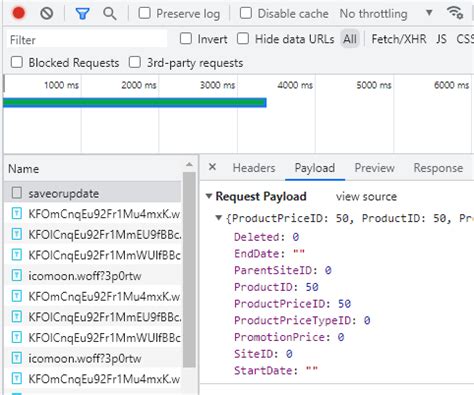Select EndDate payload line
This screenshot has width=474, height=395.
269,254
